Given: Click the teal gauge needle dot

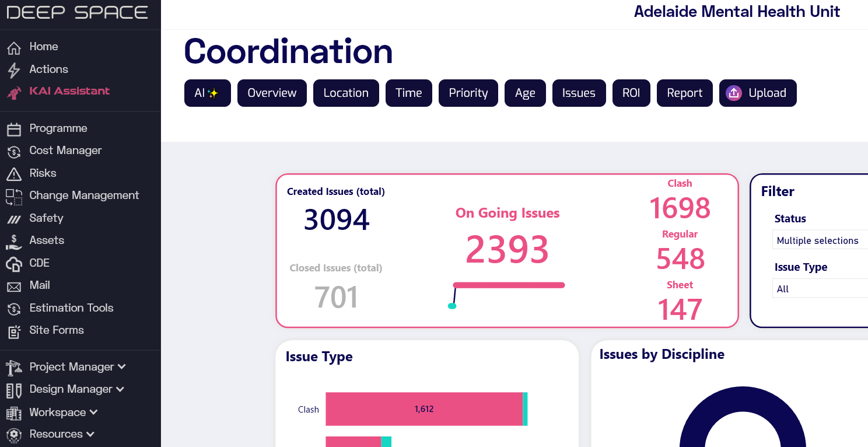Looking at the screenshot, I should pyautogui.click(x=452, y=306).
